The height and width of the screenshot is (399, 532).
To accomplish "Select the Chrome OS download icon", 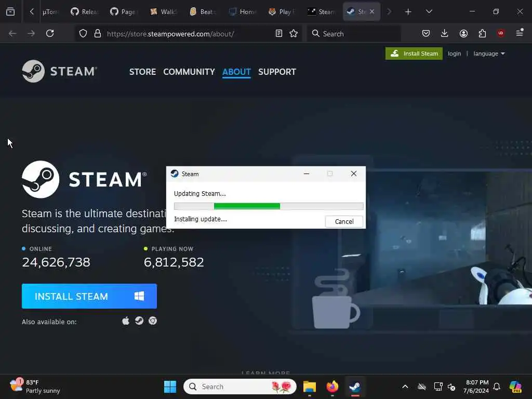I will coord(153,321).
